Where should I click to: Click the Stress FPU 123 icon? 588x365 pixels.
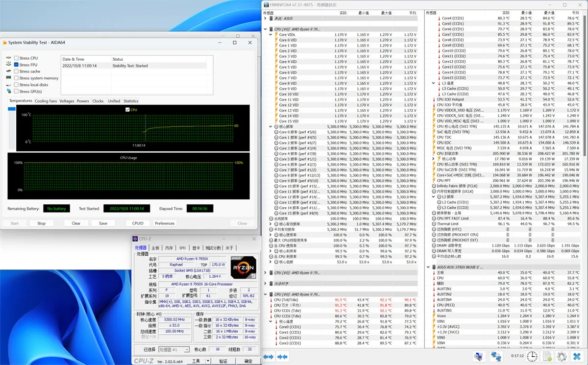coord(8,65)
